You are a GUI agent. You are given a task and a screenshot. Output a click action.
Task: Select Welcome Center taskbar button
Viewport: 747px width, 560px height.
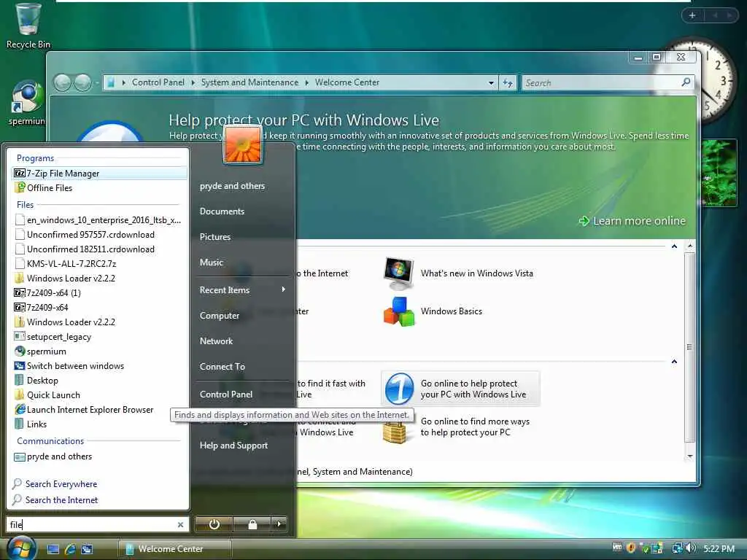click(175, 549)
